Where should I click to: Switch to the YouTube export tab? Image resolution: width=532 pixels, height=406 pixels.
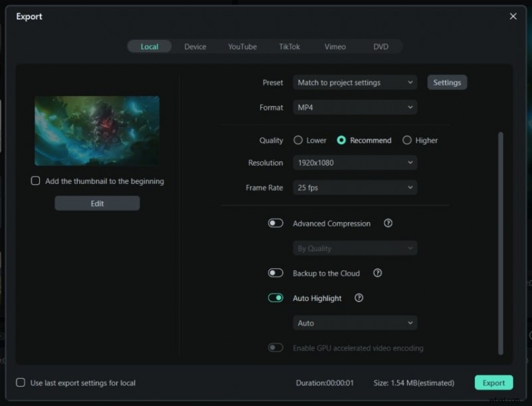(x=242, y=46)
